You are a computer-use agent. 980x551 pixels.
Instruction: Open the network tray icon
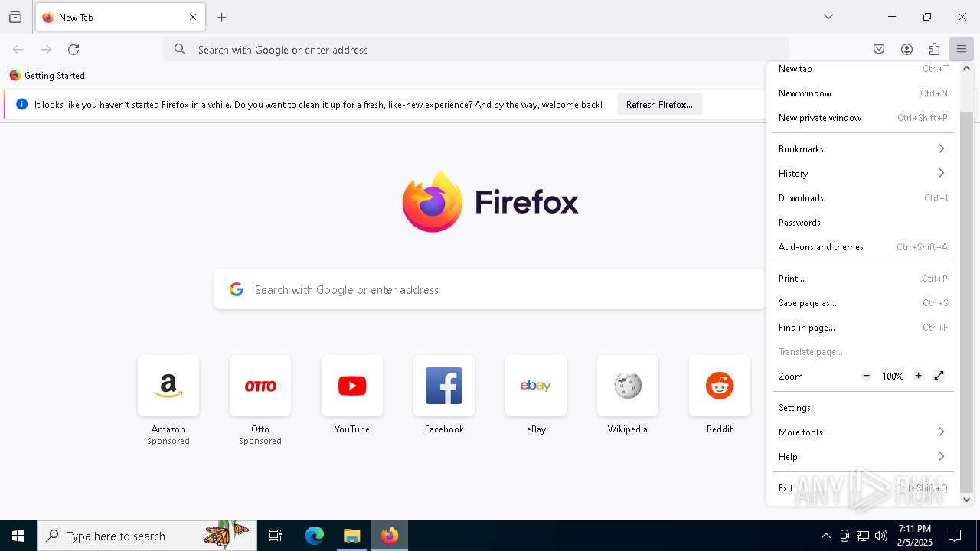click(863, 536)
